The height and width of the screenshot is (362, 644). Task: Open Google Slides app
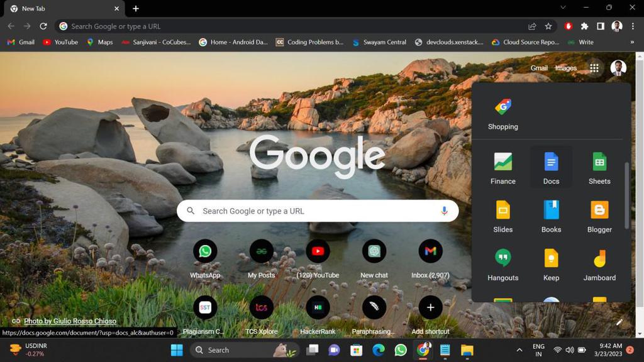click(502, 217)
